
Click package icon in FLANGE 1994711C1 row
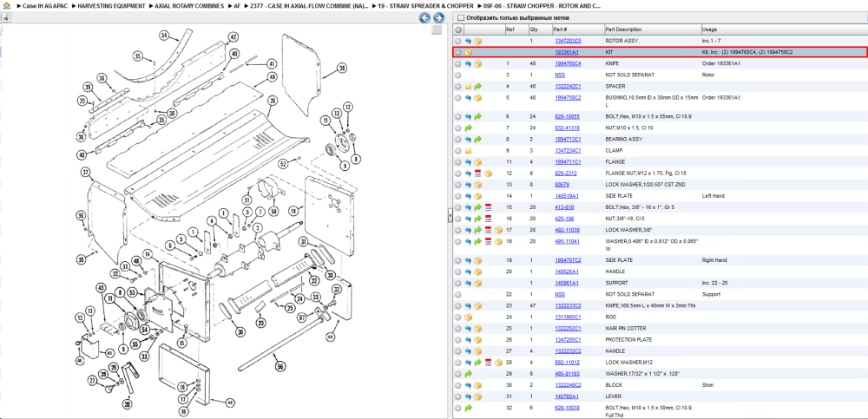477,162
